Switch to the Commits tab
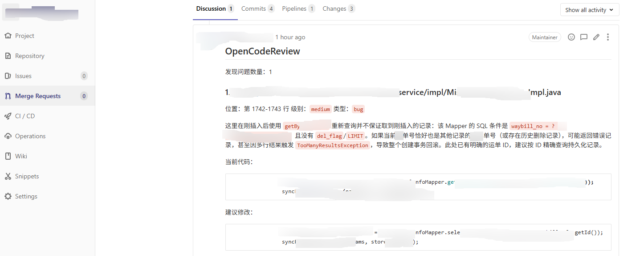The image size is (644, 256). [258, 9]
